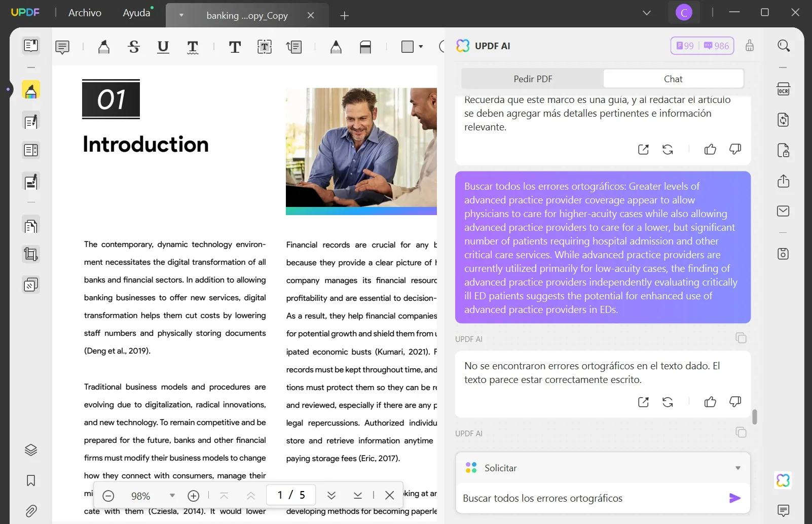Open the Archivo menu
This screenshot has height=524, width=812.
click(x=85, y=13)
